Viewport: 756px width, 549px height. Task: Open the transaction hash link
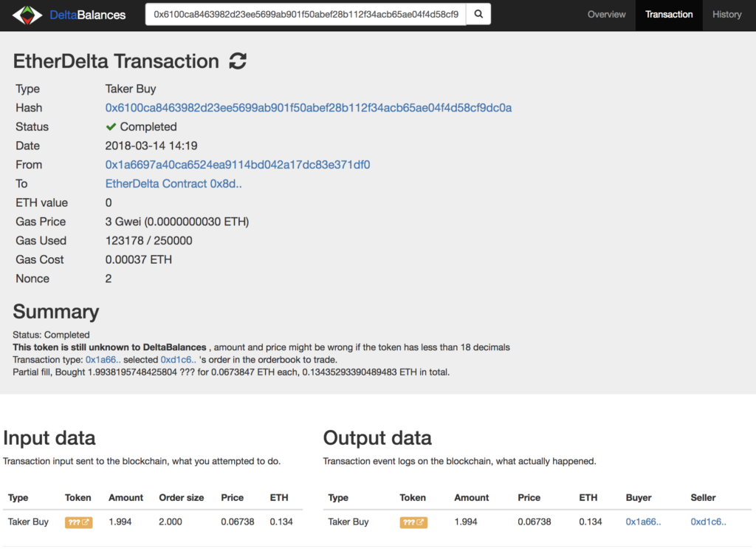[x=309, y=108]
